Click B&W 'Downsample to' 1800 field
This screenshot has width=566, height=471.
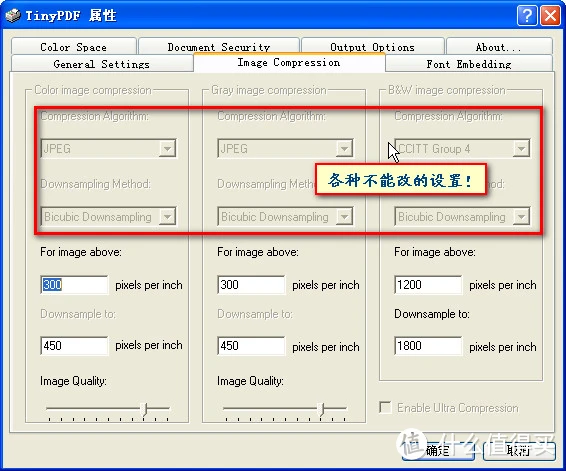pos(428,346)
